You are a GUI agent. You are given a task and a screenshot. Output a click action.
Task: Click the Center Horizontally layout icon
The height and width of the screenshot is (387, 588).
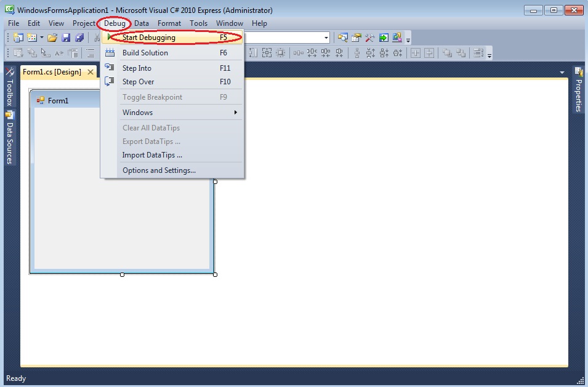coord(416,53)
